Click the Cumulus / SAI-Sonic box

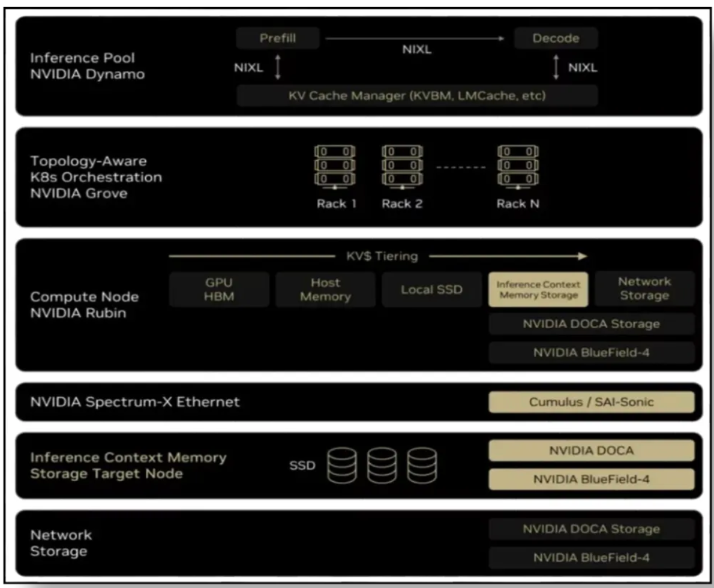point(592,402)
